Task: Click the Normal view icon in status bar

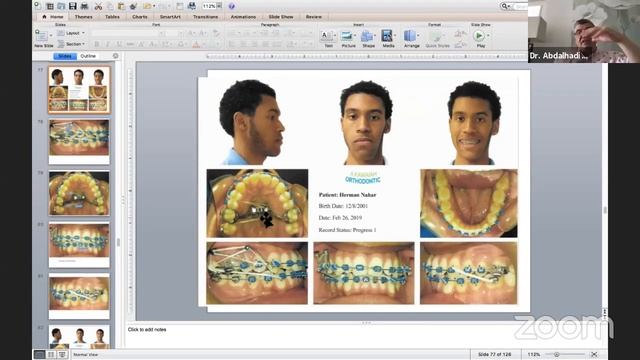Action: [39, 355]
